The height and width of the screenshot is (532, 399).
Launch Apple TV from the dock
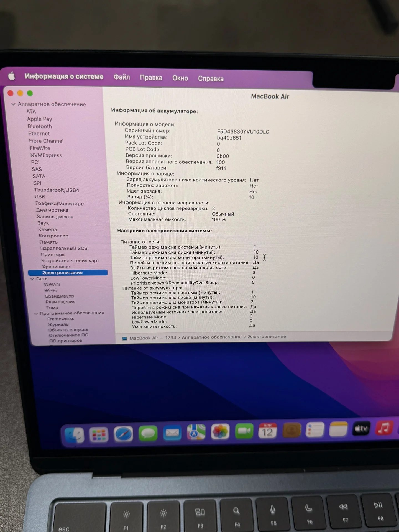pyautogui.click(x=361, y=429)
